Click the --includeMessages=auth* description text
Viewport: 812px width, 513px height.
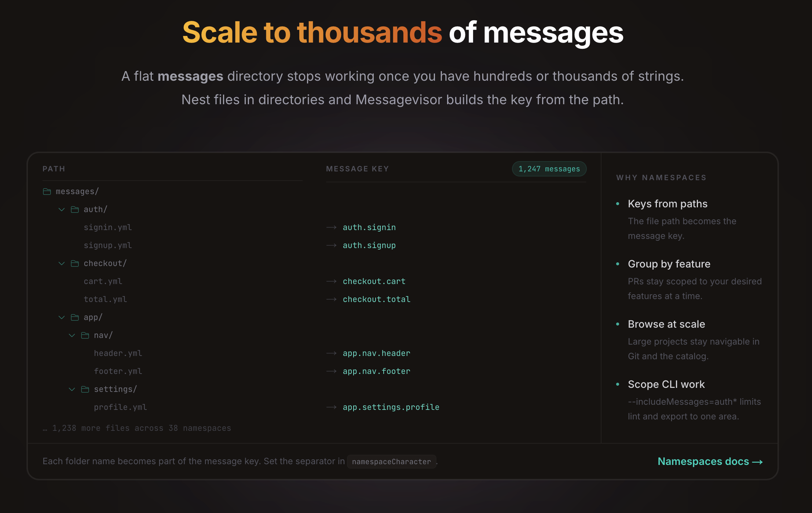(x=694, y=409)
